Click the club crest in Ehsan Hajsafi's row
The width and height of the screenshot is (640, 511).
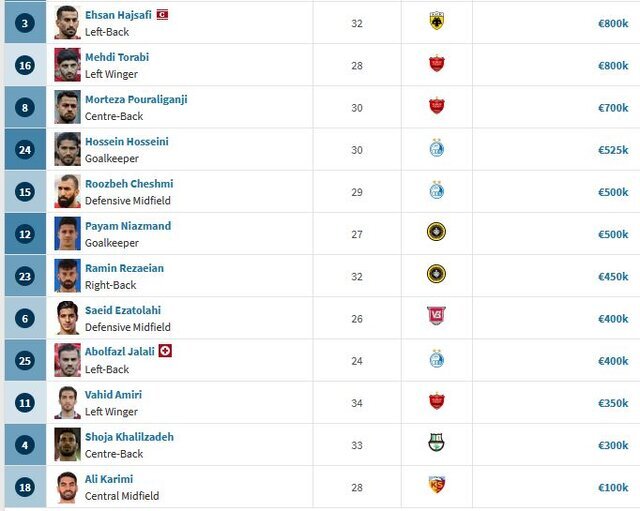point(436,22)
